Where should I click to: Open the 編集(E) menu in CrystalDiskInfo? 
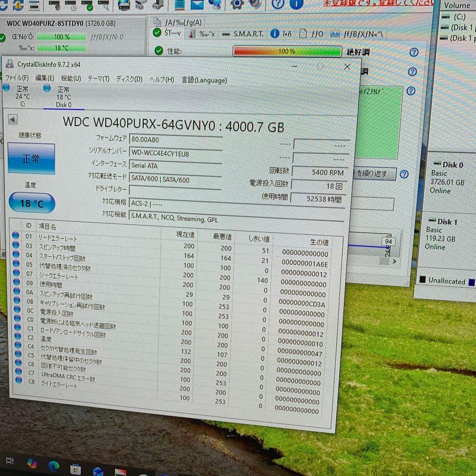tap(45, 78)
